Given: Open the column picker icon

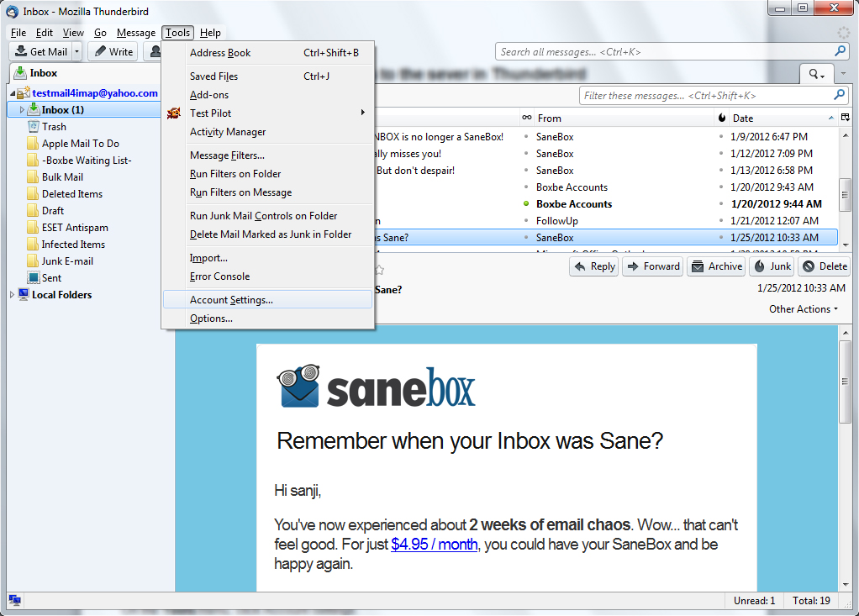Looking at the screenshot, I should (x=846, y=118).
